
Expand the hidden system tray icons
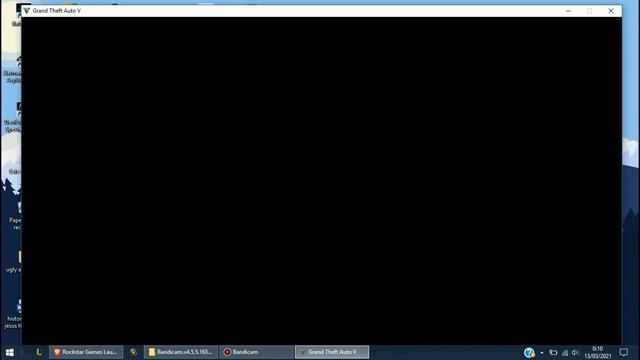(542, 353)
